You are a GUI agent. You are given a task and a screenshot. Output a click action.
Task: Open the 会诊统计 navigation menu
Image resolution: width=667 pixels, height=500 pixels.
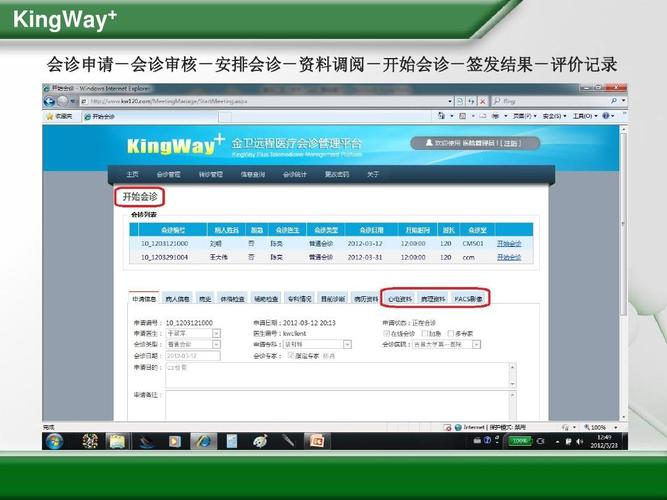[x=295, y=174]
